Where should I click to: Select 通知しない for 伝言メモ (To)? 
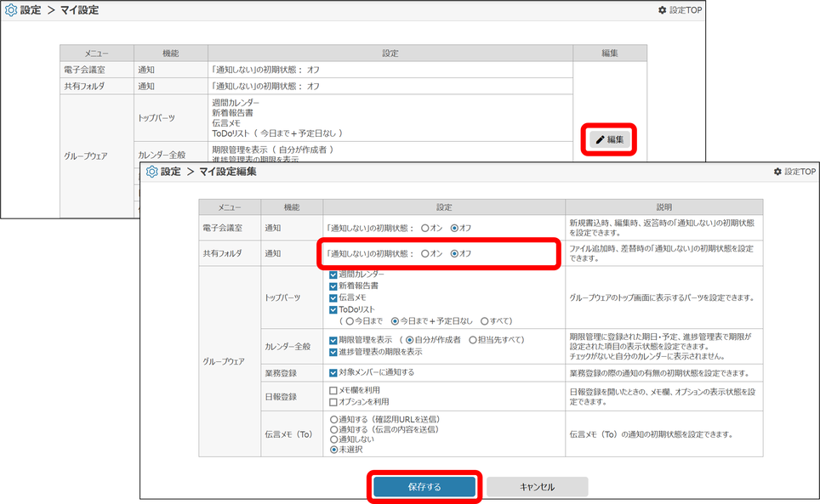[x=333, y=440]
